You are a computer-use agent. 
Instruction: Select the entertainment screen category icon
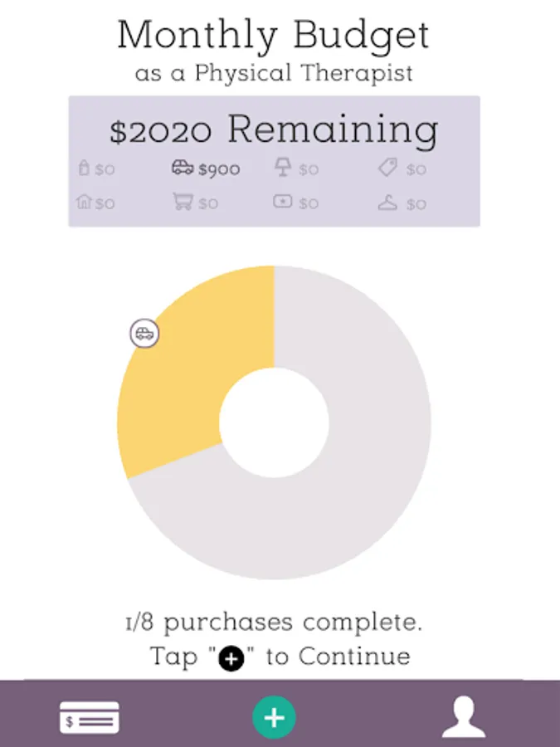(x=283, y=203)
